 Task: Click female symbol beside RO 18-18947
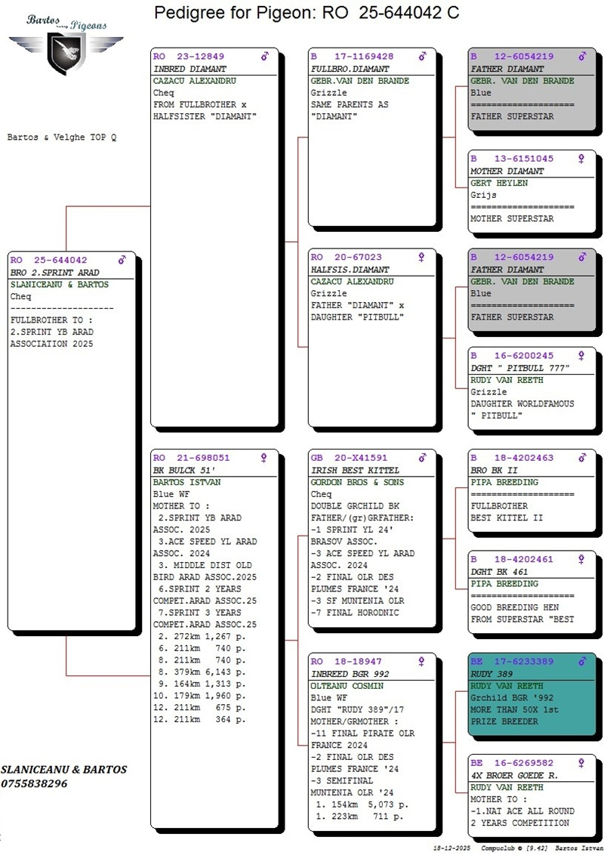point(422,661)
